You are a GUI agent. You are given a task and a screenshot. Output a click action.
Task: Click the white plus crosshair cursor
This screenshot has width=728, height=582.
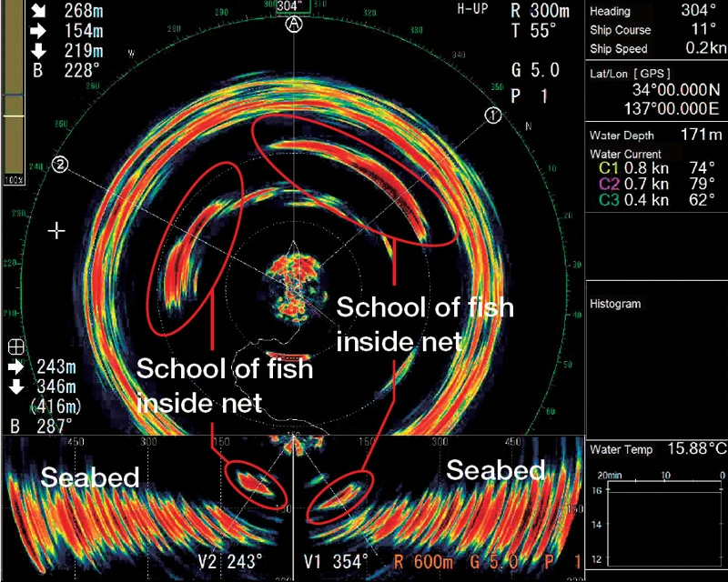[x=57, y=231]
